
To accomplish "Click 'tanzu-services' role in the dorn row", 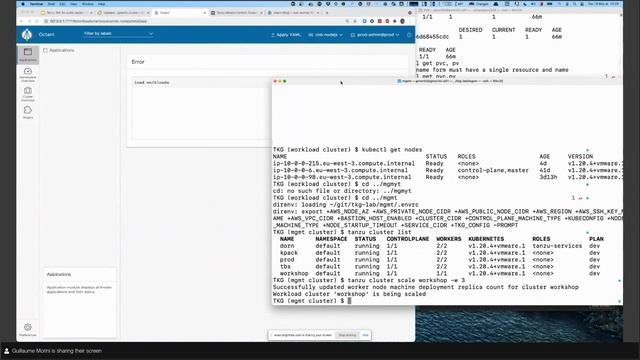I will [557, 246].
